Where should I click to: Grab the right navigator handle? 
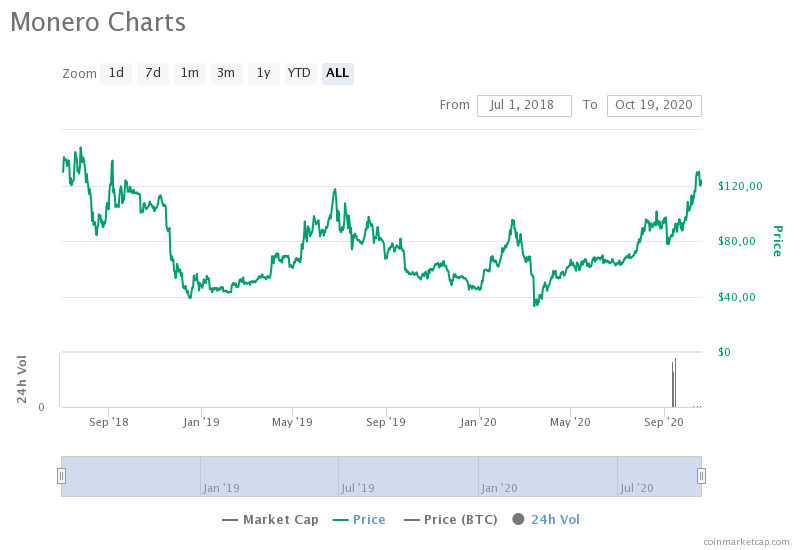point(701,476)
